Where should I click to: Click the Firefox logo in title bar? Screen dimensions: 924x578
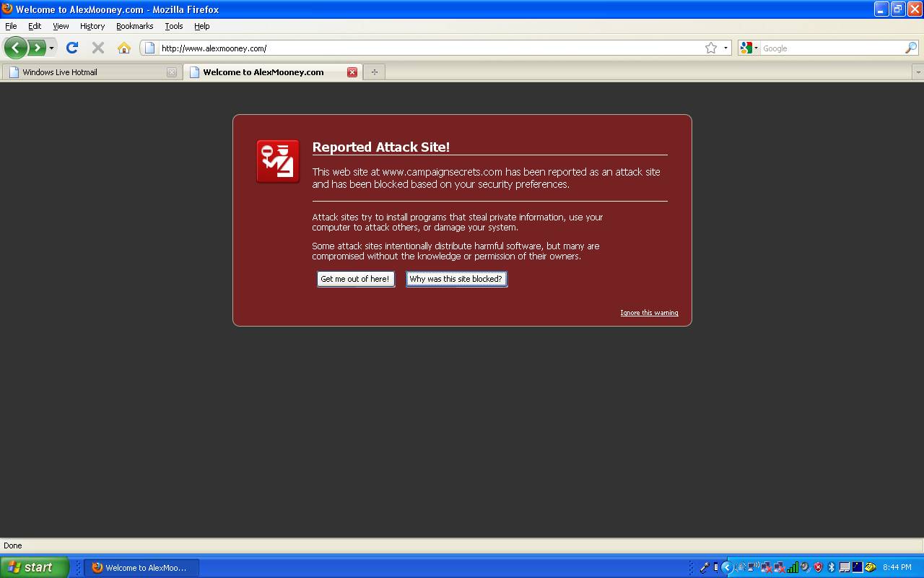tap(7, 9)
